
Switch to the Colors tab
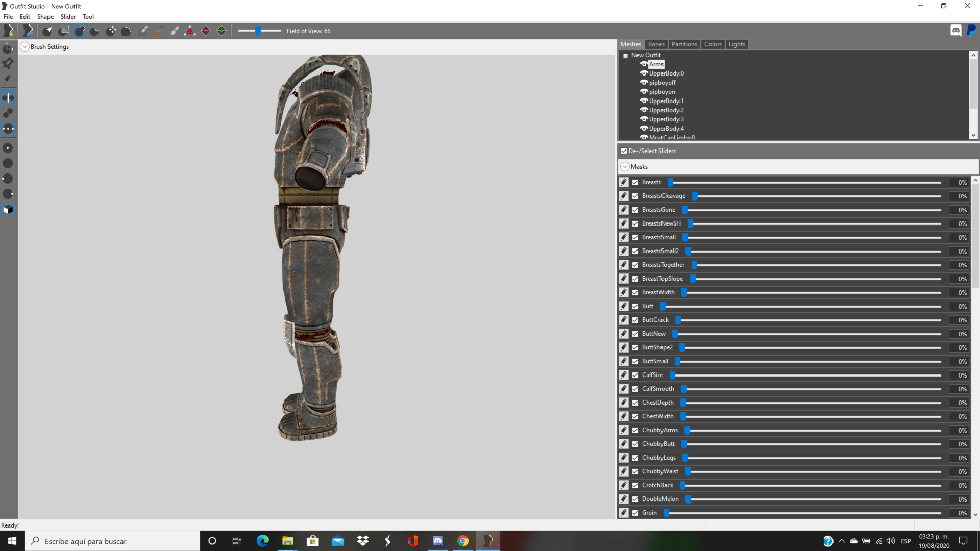click(713, 44)
